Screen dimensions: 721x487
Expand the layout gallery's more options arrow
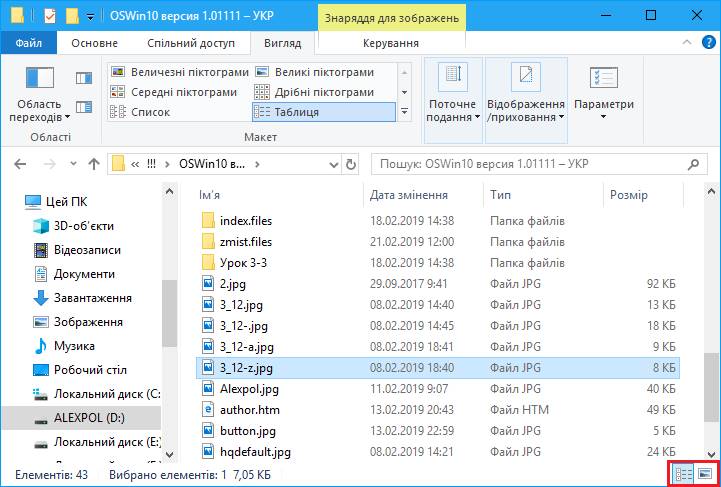point(405,112)
